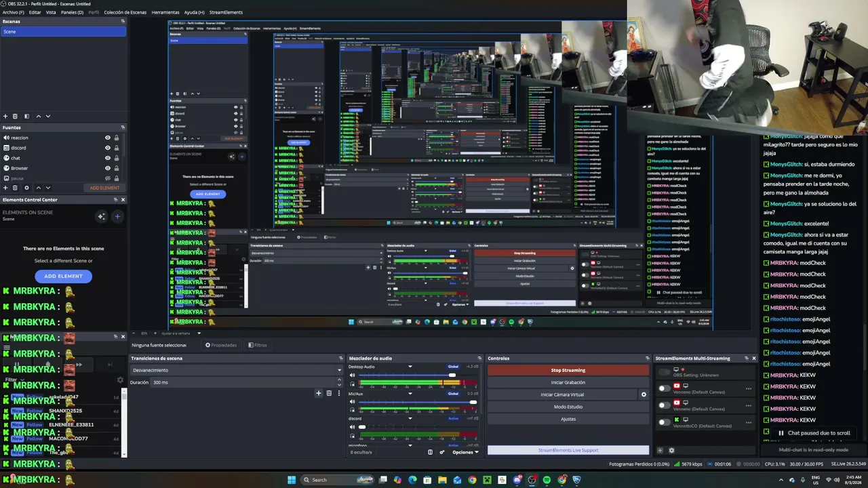
Task: Show hidden system tray icons
Action: 781,480
